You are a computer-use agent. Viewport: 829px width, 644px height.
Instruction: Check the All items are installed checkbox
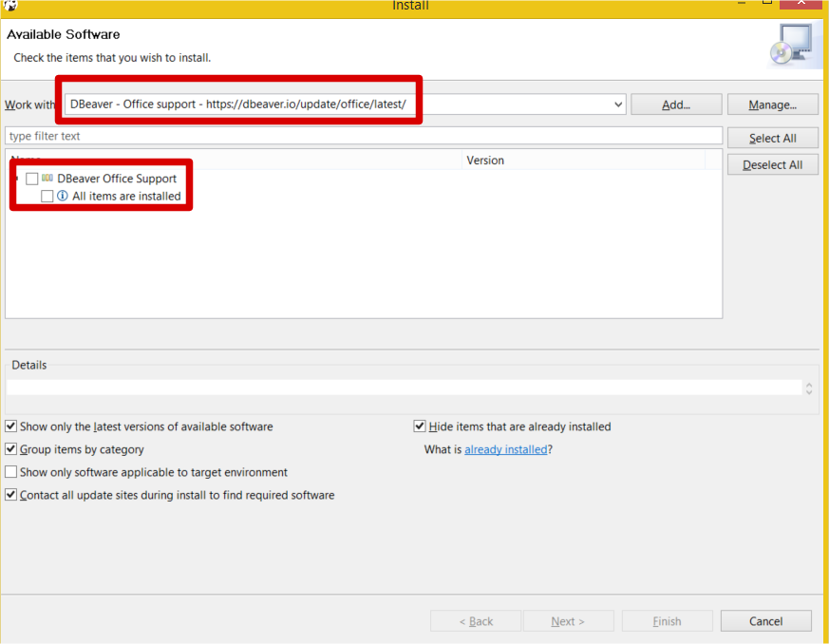pyautogui.click(x=47, y=197)
